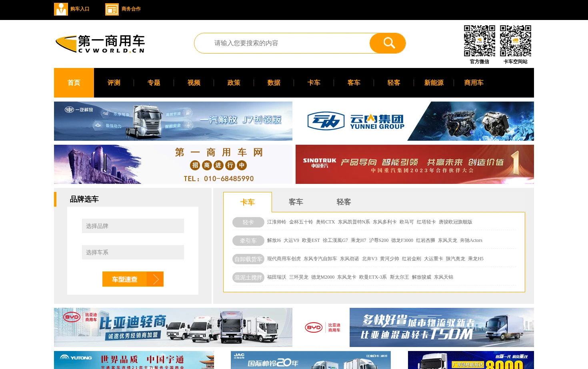Open the 现代商用车创虎 link
This screenshot has height=369, width=588.
[x=284, y=259]
